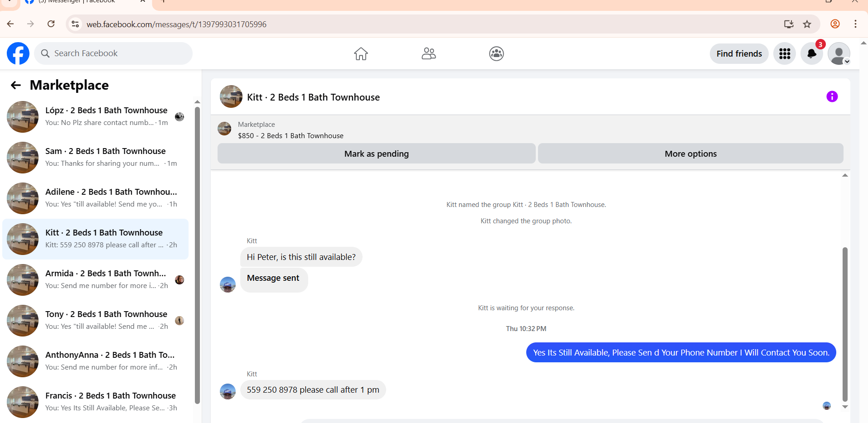
Task: Click Lópz conversation seen avatar
Action: coord(179,117)
